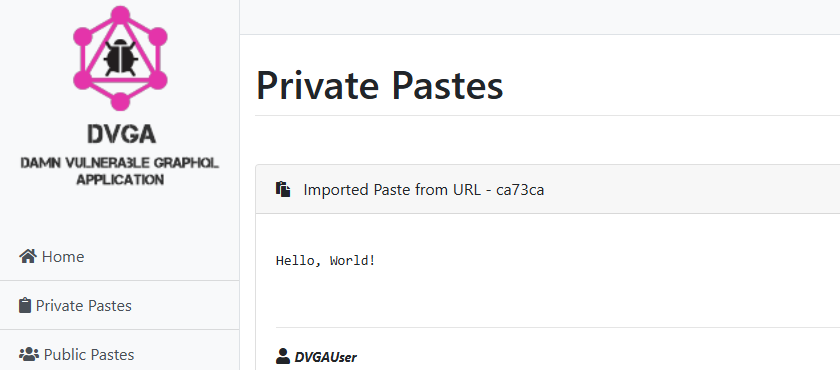The width and height of the screenshot is (840, 370).
Task: Click the Hello, World! paste content
Action: pos(325,261)
